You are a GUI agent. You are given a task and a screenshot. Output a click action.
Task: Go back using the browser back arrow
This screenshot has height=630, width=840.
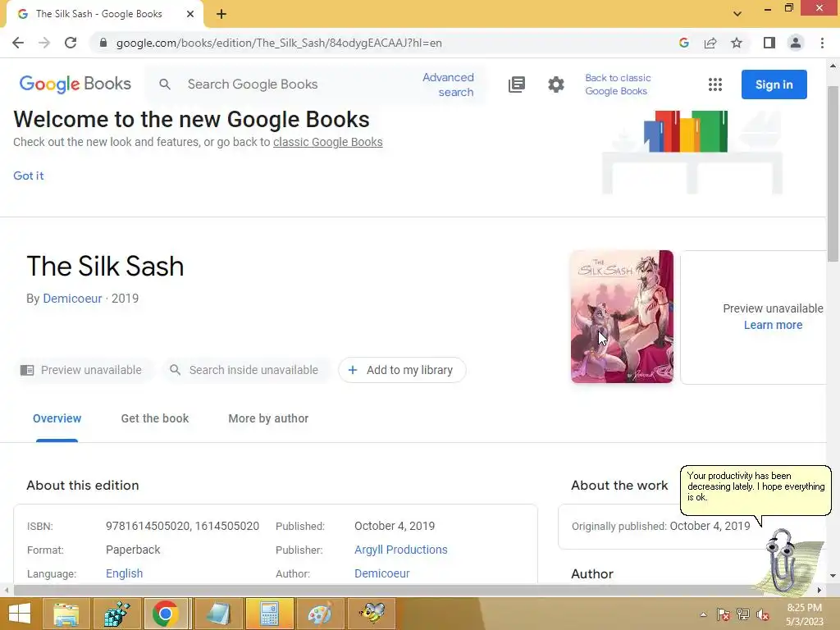(18, 43)
